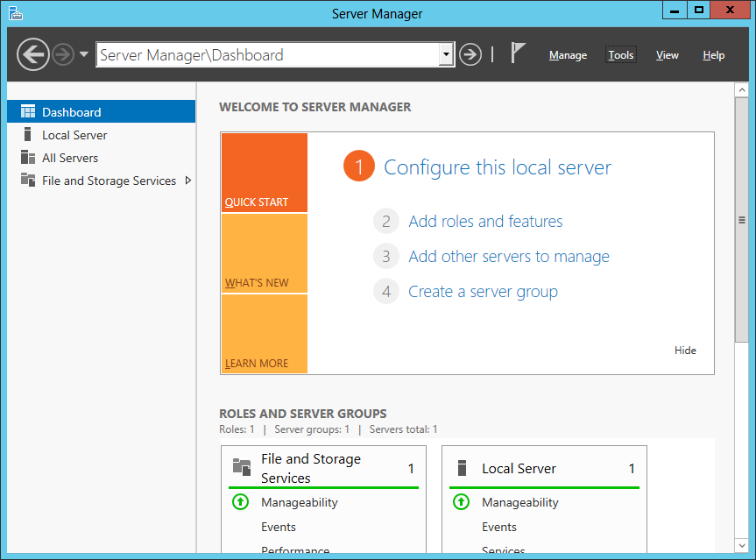
Task: Click File and Storage Services tile icon
Action: coord(242,468)
